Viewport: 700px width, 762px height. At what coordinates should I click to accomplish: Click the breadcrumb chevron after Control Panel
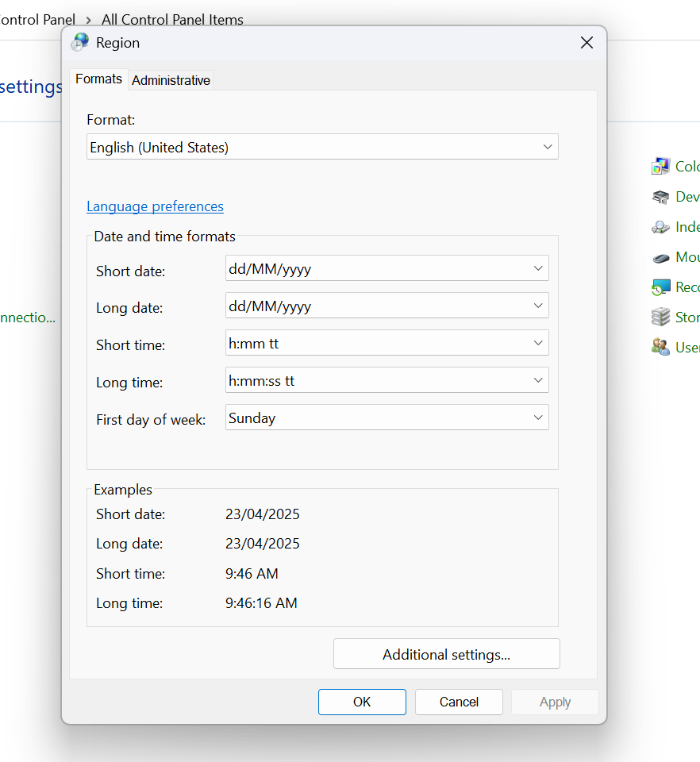pyautogui.click(x=88, y=20)
